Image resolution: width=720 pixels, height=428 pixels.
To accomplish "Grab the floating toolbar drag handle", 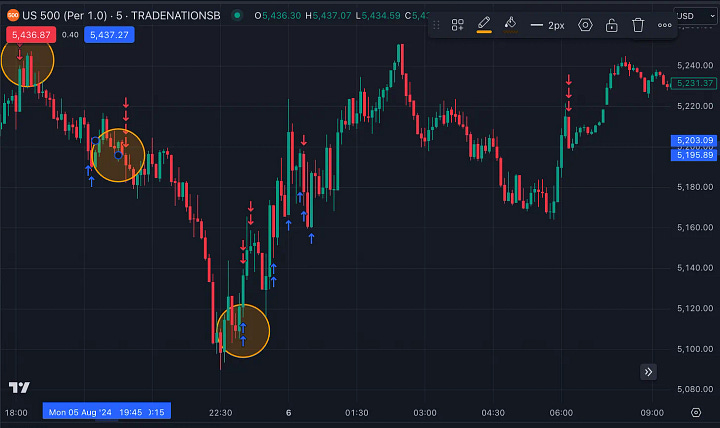I will (436, 25).
